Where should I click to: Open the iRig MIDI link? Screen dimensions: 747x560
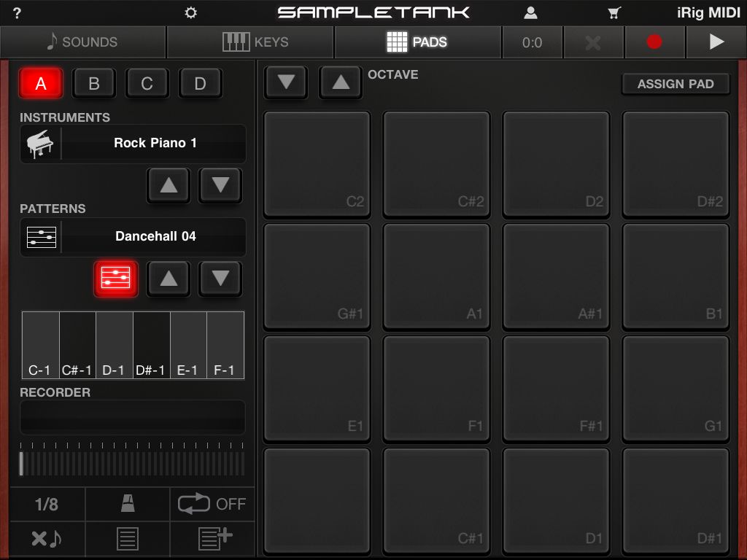(708, 13)
